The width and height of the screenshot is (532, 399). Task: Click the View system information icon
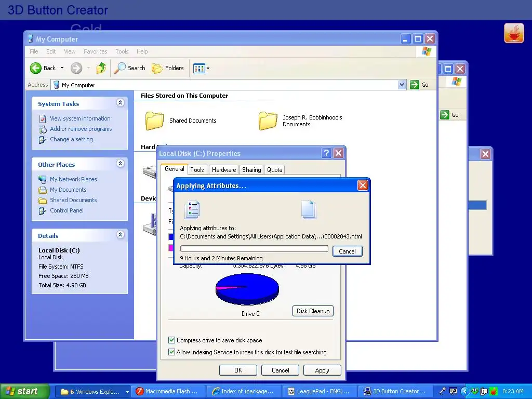tap(43, 119)
